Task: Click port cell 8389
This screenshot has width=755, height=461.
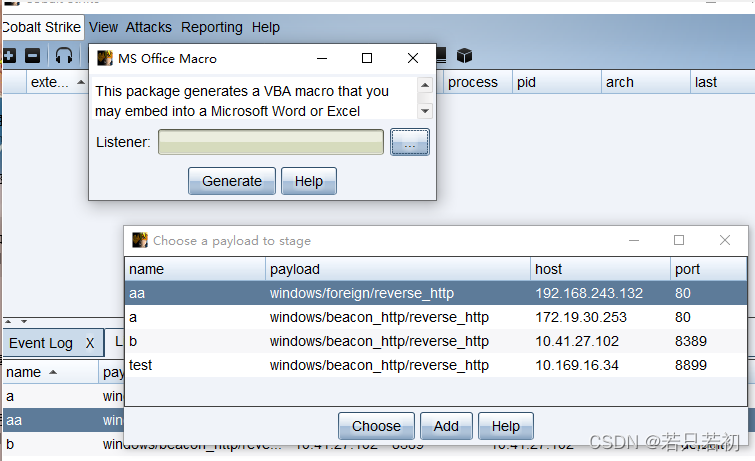Action: point(690,341)
